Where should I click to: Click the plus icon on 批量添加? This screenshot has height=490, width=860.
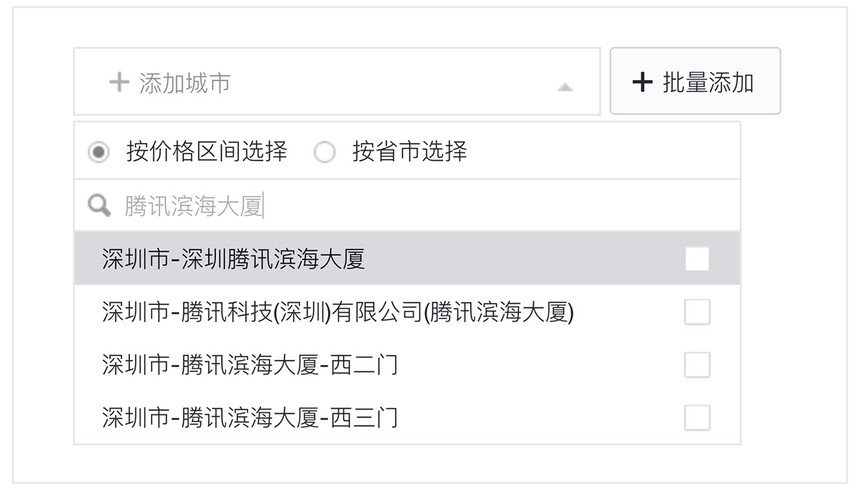(642, 82)
